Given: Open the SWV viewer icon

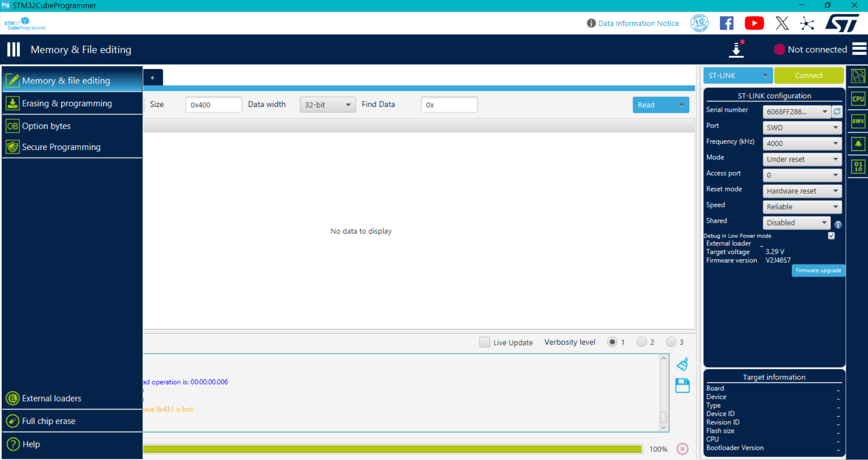Looking at the screenshot, I should tap(858, 121).
